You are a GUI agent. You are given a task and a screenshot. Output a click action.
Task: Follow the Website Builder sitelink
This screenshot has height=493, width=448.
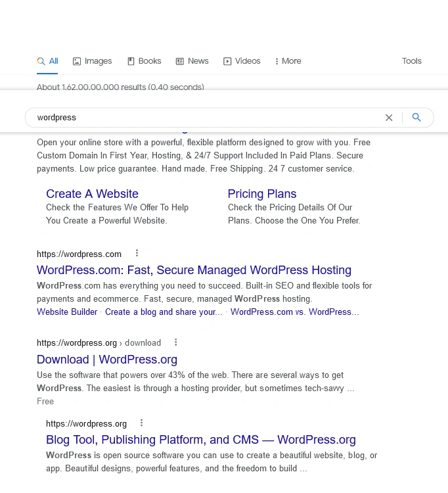coord(67,312)
